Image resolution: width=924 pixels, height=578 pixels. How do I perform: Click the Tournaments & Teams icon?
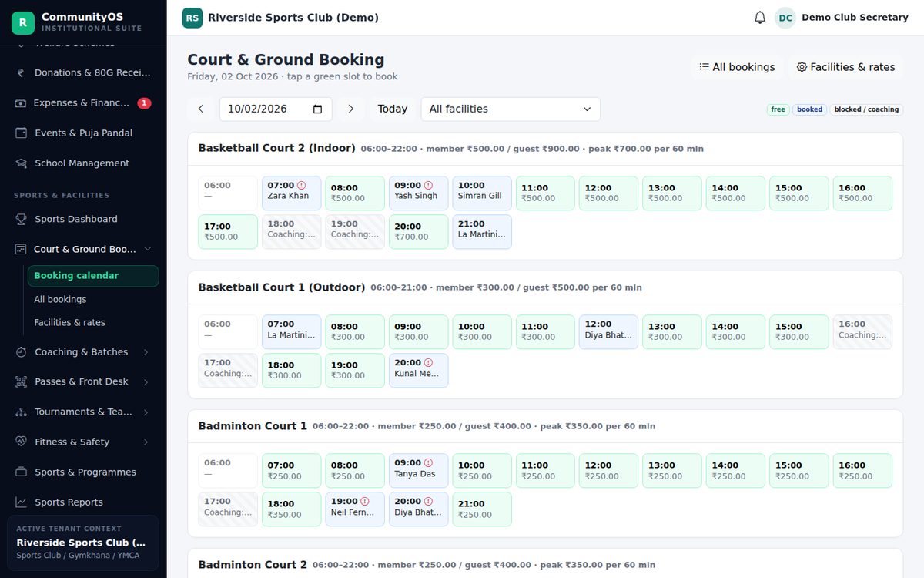click(x=21, y=412)
